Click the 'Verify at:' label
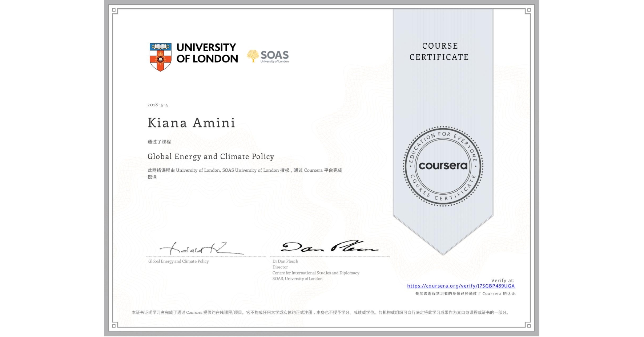The image size is (644, 337). pos(503,280)
